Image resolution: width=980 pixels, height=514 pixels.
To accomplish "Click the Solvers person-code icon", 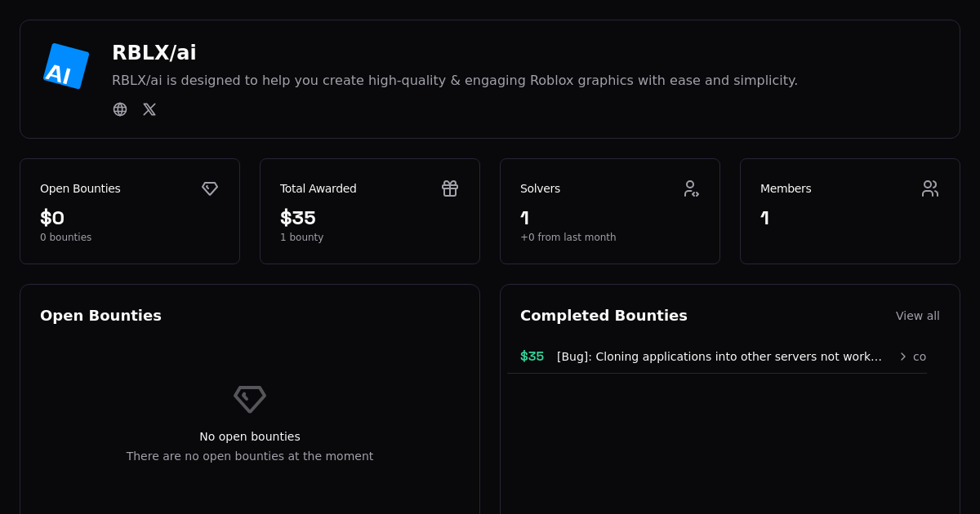I will [x=691, y=188].
